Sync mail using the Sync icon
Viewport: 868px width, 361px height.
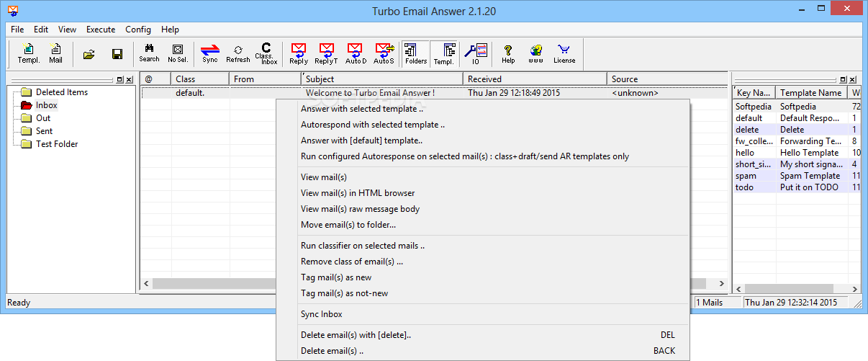coord(210,54)
